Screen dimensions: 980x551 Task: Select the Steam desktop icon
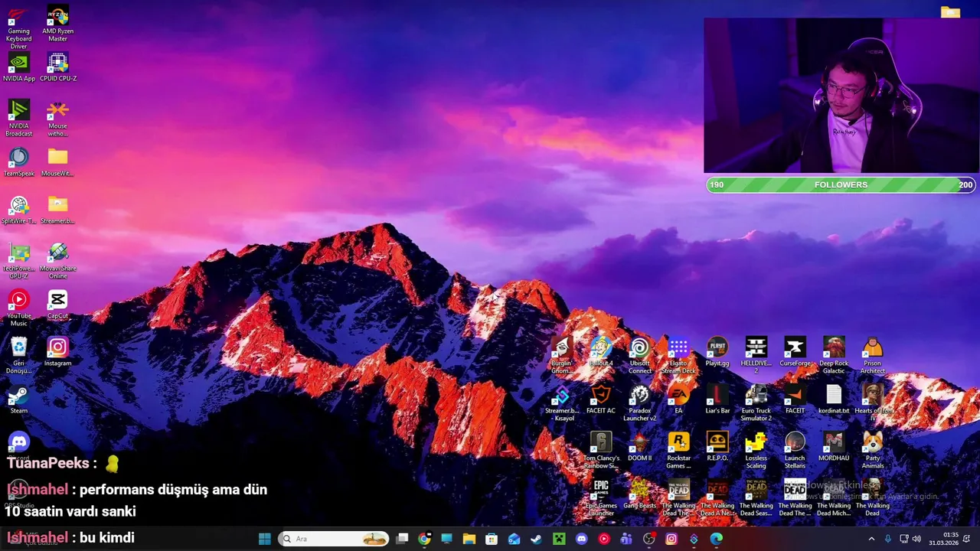(x=19, y=399)
